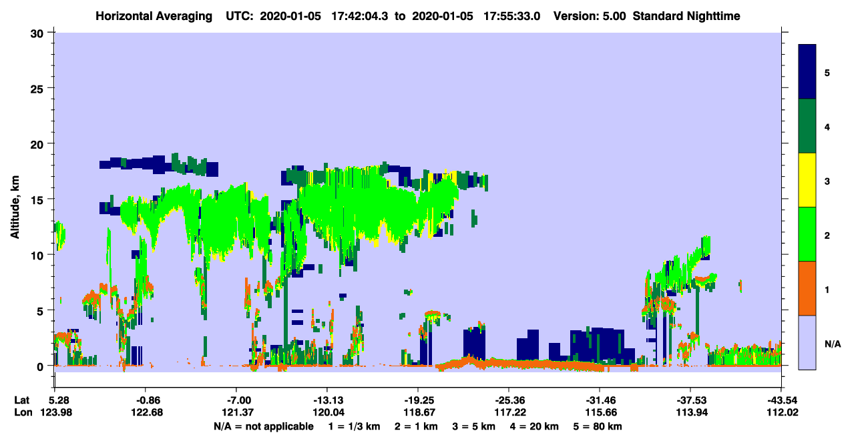Click the 'Lon' row label
The height and width of the screenshot is (445, 868).
(x=22, y=412)
